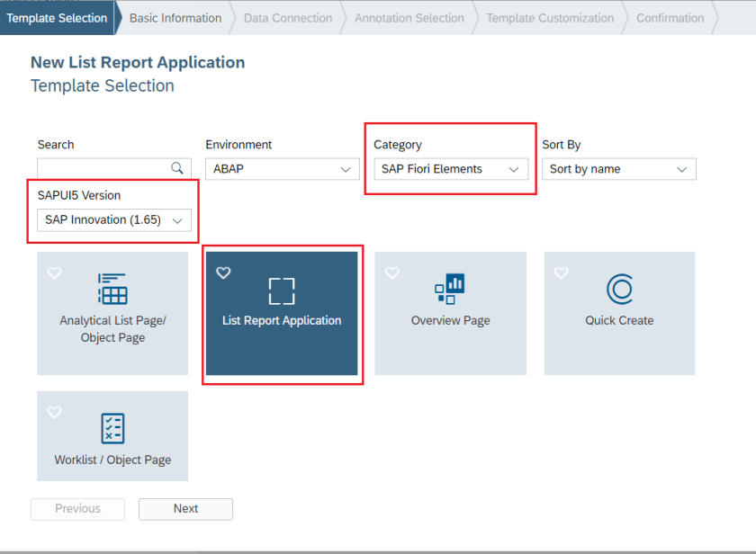
Task: Favorite the Analytical List Page template
Action: (x=54, y=273)
